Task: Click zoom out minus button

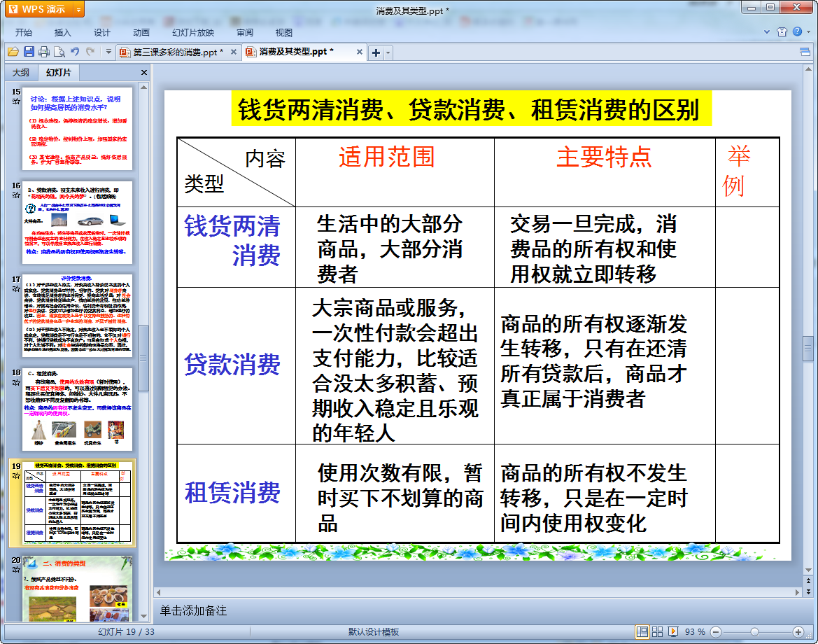Action: click(x=717, y=632)
